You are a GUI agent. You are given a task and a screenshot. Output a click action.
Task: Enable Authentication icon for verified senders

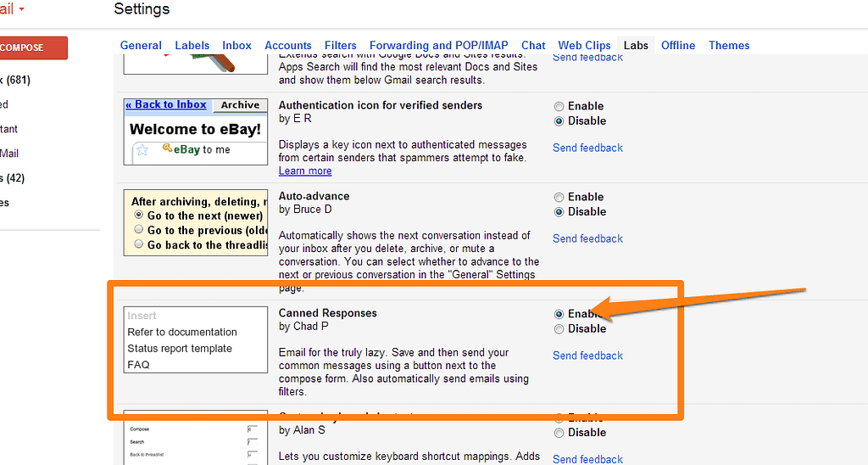pyautogui.click(x=559, y=107)
